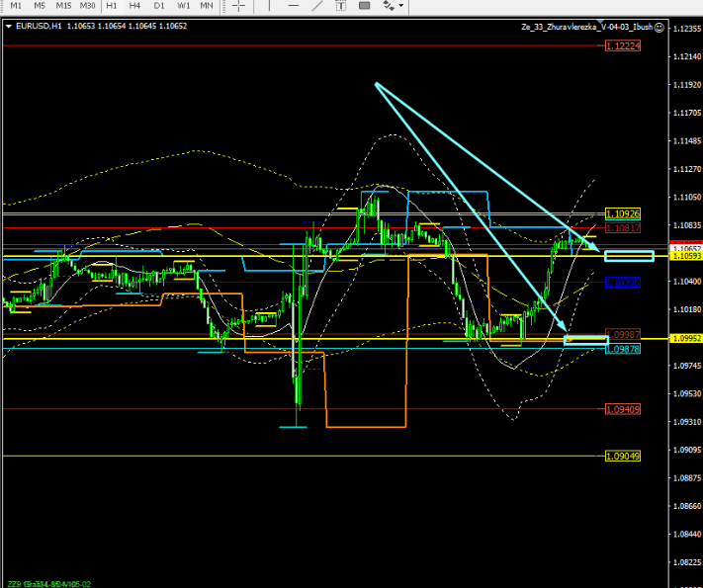Click the 1.10926 yellow price label
The image size is (703, 588).
pos(622,213)
